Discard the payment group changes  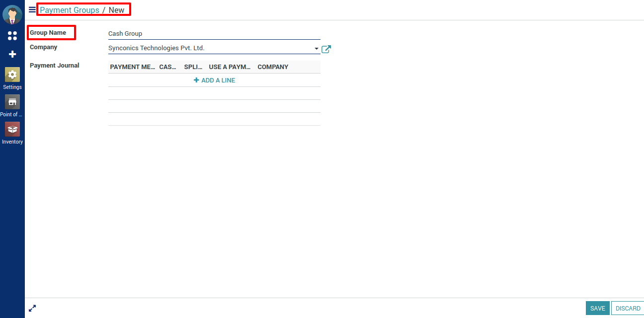click(x=628, y=309)
